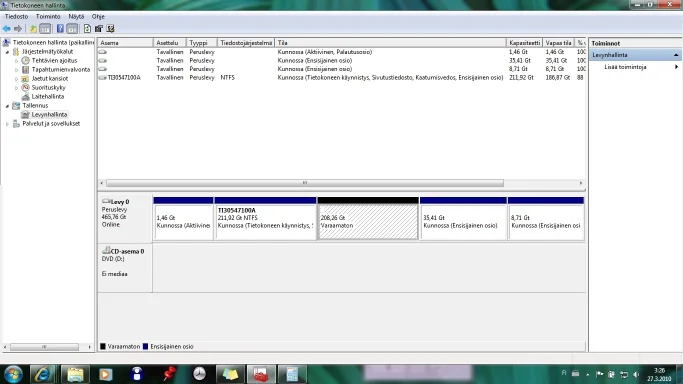Select the CD-asema 0 DVD drive
This screenshot has height=384, width=683.
tap(125, 267)
